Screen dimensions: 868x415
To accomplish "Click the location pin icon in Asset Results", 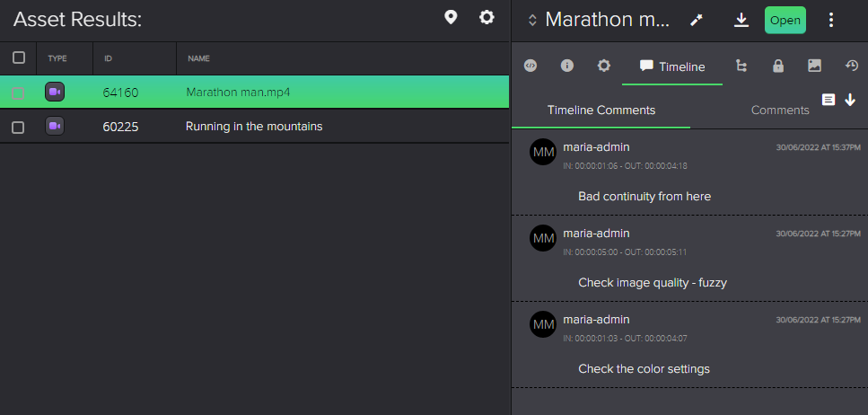I will (452, 18).
